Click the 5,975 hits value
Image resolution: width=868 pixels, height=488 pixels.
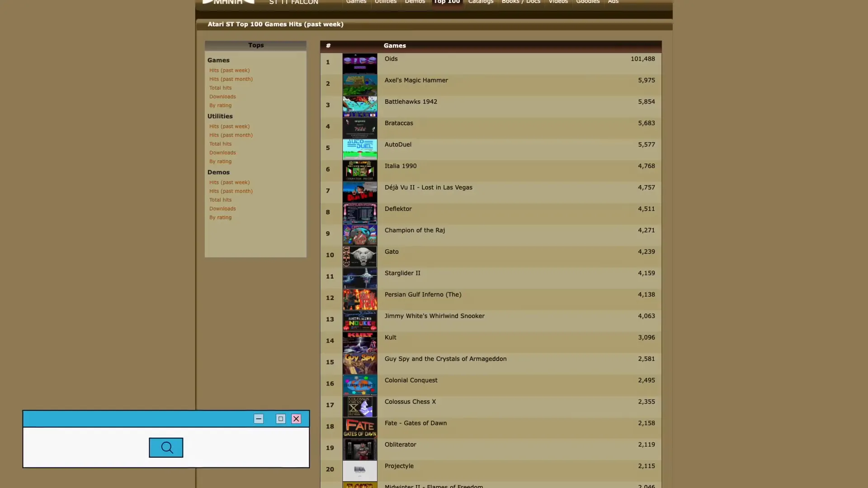[x=646, y=80]
